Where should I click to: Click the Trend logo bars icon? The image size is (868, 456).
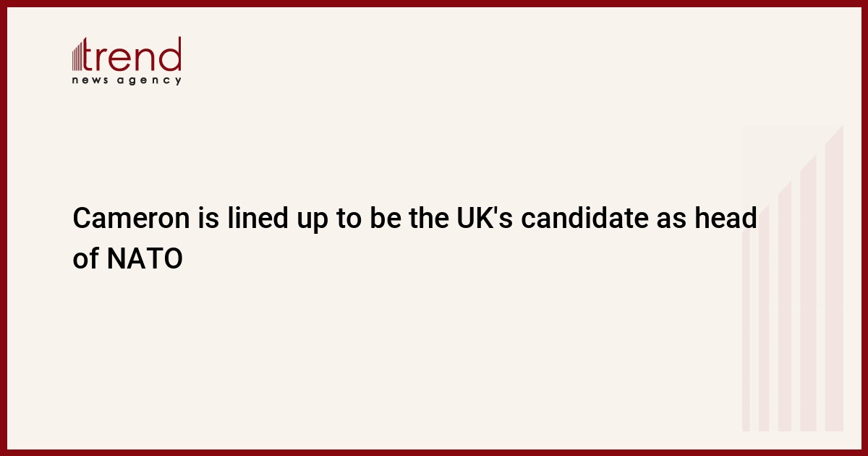pyautogui.click(x=79, y=56)
